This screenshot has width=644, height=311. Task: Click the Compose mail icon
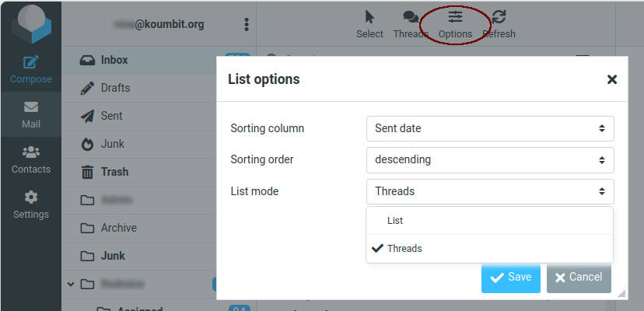31,63
